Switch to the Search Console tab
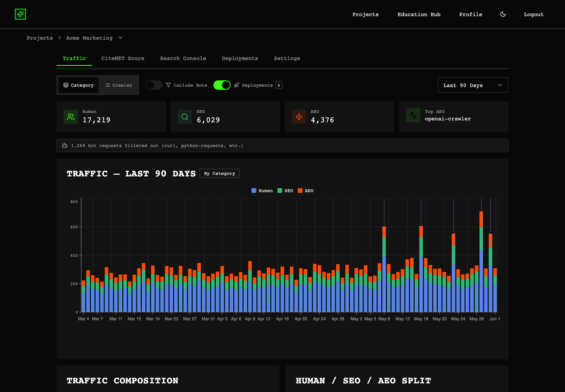 [183, 58]
